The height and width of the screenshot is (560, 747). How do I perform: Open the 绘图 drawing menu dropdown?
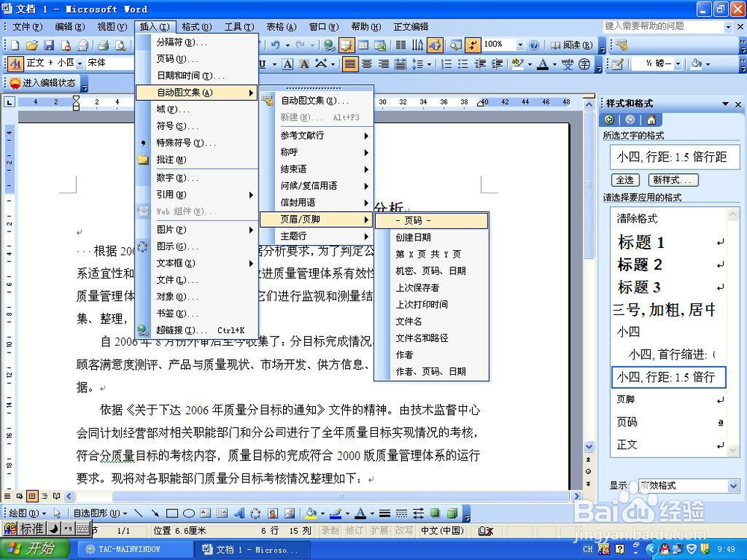click(x=27, y=513)
